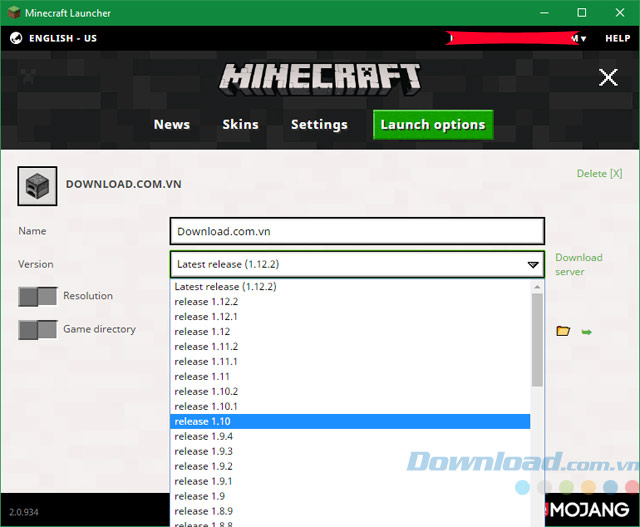Screen dimensions: 640x527
Task: Click the Name input field
Action: coord(357,231)
